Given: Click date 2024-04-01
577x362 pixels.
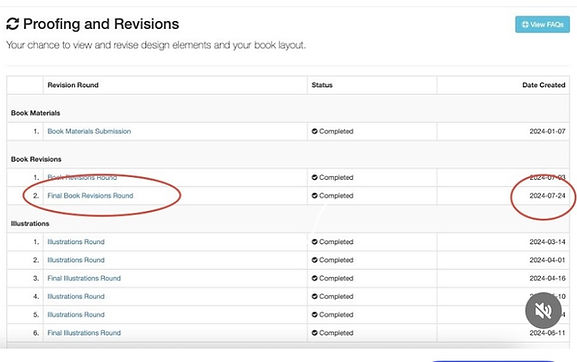Looking at the screenshot, I should click(547, 260).
